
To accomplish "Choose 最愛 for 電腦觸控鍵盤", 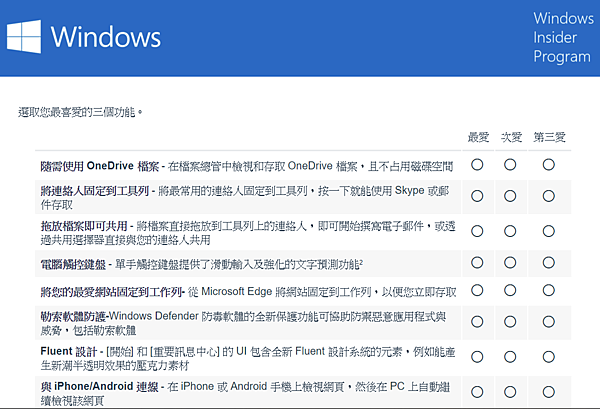I will [477, 262].
